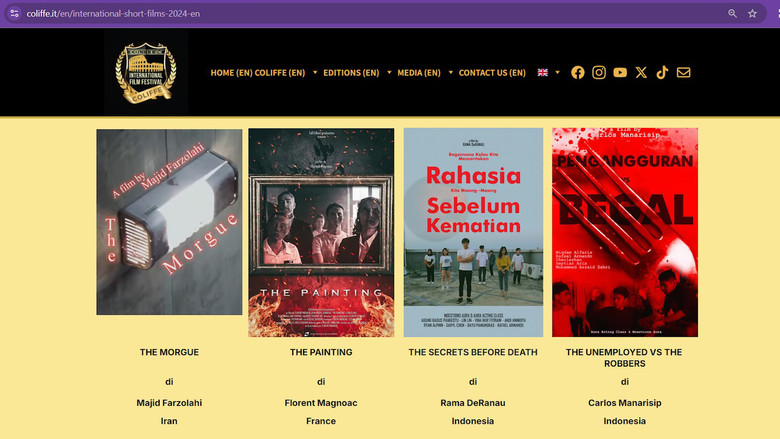The image size is (780, 439).
Task: Open the UK flag language dropdown
Action: (x=549, y=72)
